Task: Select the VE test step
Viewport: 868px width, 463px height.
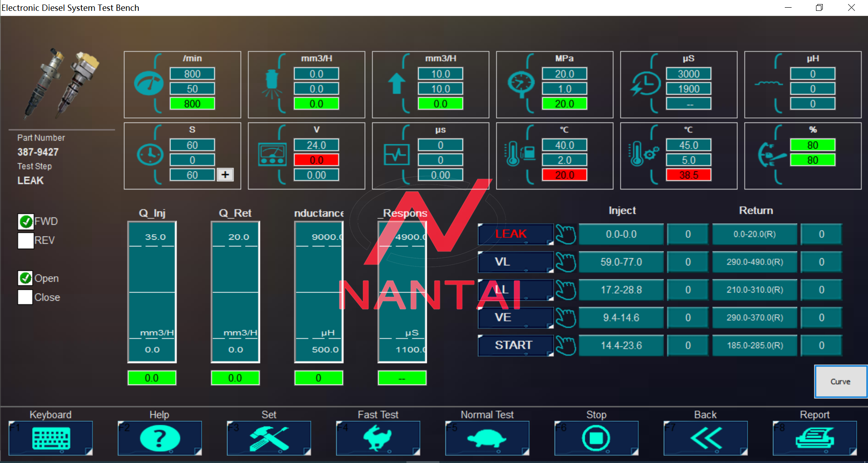Action: 515,318
